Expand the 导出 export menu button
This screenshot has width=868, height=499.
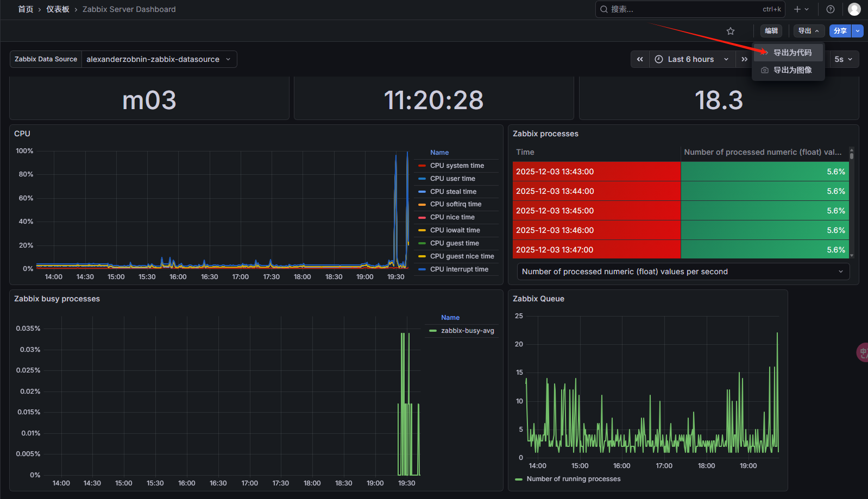[x=809, y=31]
